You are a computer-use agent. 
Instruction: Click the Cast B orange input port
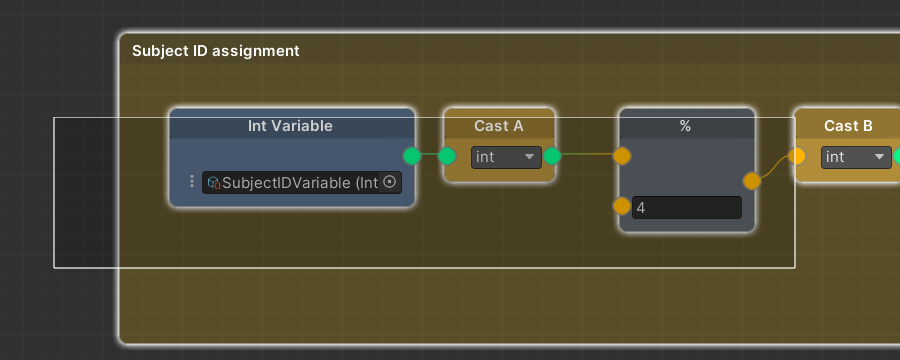click(x=797, y=156)
